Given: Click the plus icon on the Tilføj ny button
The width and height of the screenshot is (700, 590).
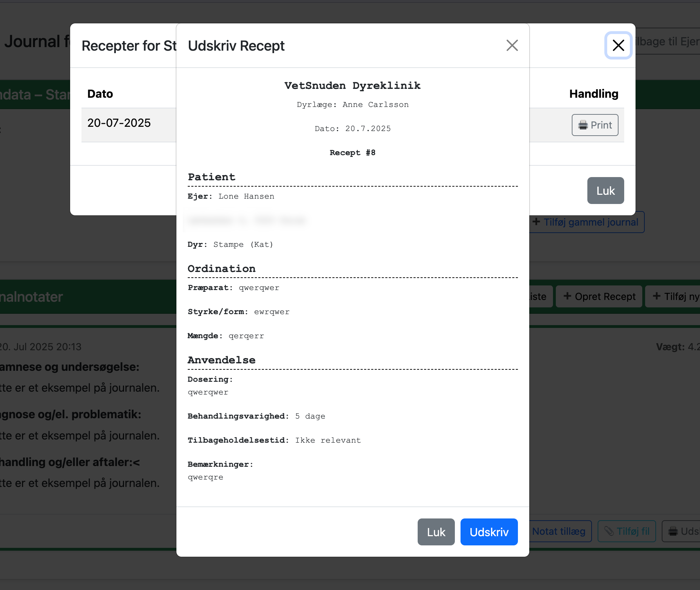Looking at the screenshot, I should pyautogui.click(x=657, y=296).
